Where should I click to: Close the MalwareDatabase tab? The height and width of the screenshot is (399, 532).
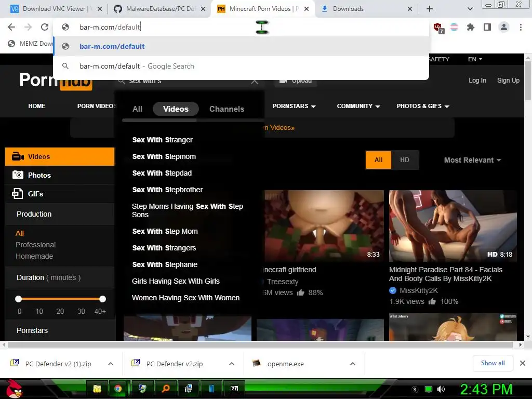[203, 9]
